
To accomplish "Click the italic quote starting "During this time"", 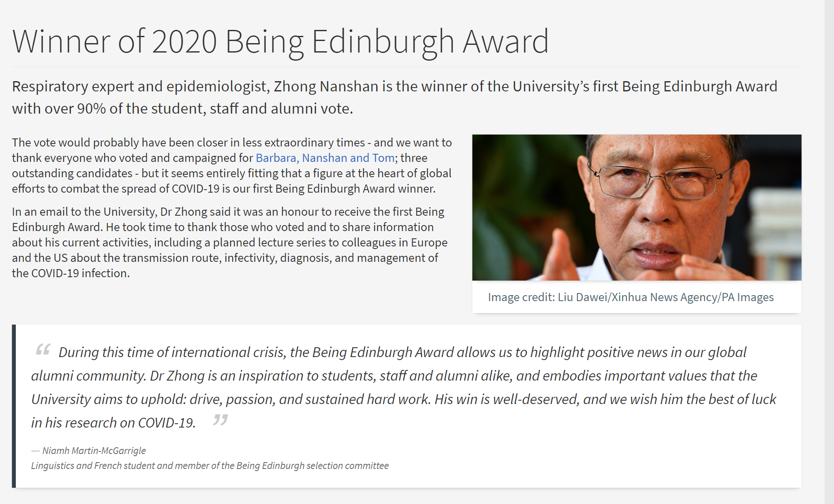I will 403,387.
